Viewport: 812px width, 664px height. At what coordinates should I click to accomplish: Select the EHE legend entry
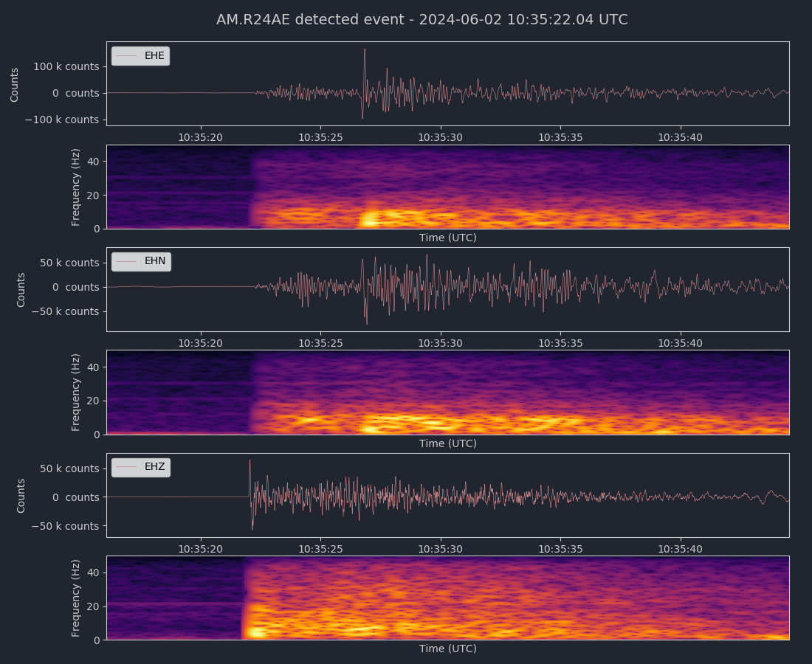point(140,56)
